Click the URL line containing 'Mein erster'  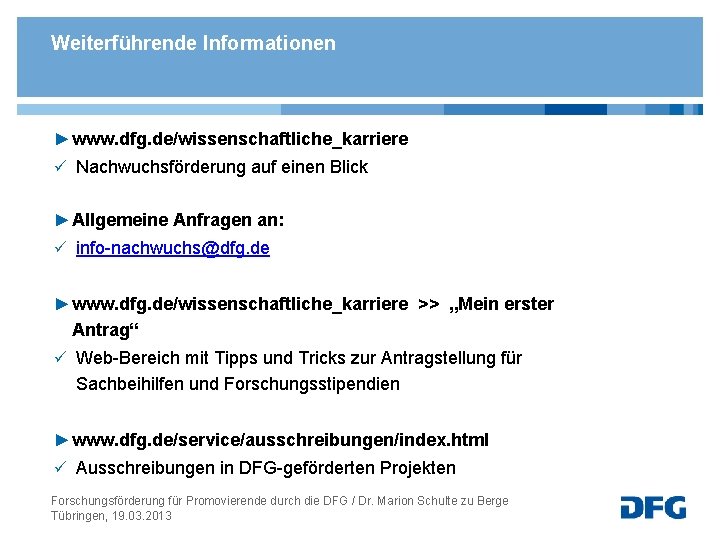pos(313,304)
